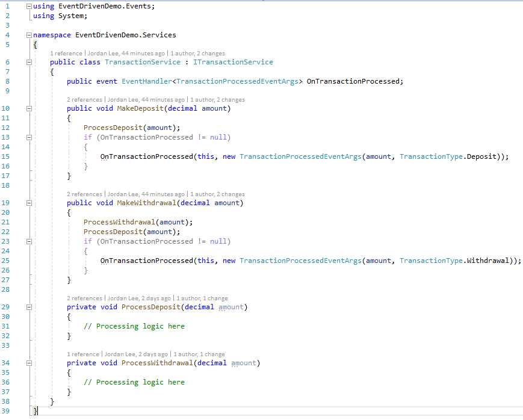Image resolution: width=523 pixels, height=420 pixels.
Task: Click 'null' in the line 13 condition
Action: [x=218, y=137]
